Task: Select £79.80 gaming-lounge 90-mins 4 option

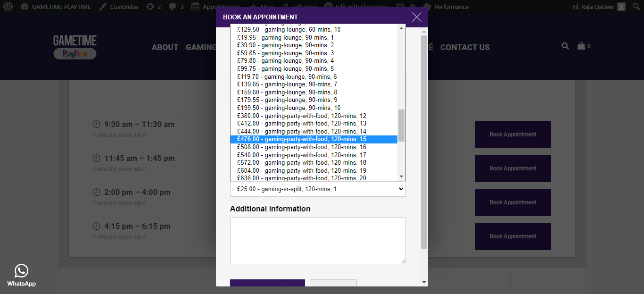Action: 314,60
